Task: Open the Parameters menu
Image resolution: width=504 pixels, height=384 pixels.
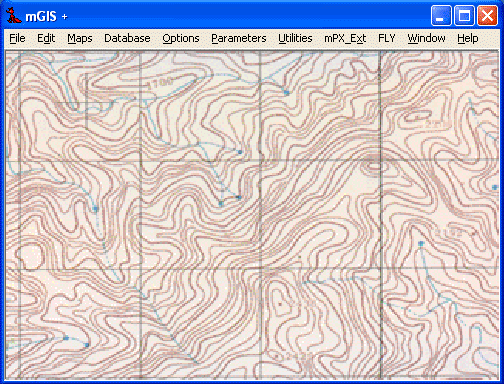Action: click(239, 38)
